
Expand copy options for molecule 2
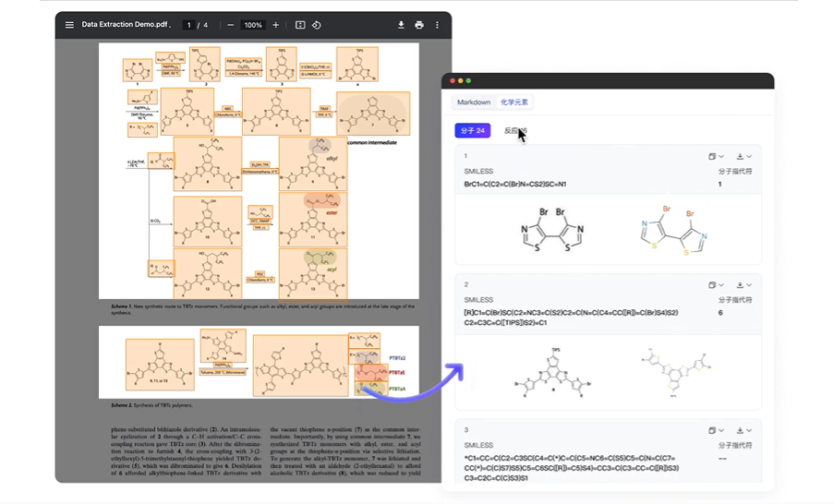click(716, 285)
